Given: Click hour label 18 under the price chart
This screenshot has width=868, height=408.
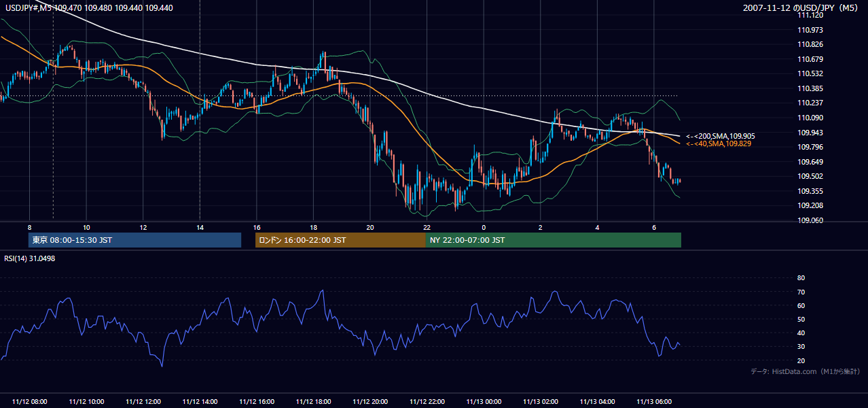Looking at the screenshot, I should [x=313, y=227].
